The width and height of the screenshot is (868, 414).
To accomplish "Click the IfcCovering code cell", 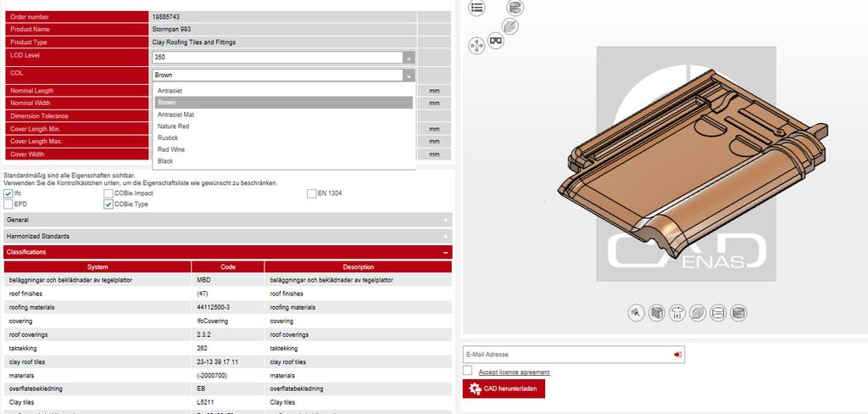I will pyautogui.click(x=212, y=322).
